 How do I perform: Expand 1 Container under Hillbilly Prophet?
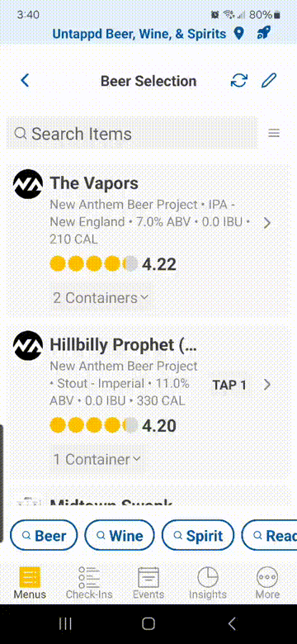pyautogui.click(x=97, y=459)
